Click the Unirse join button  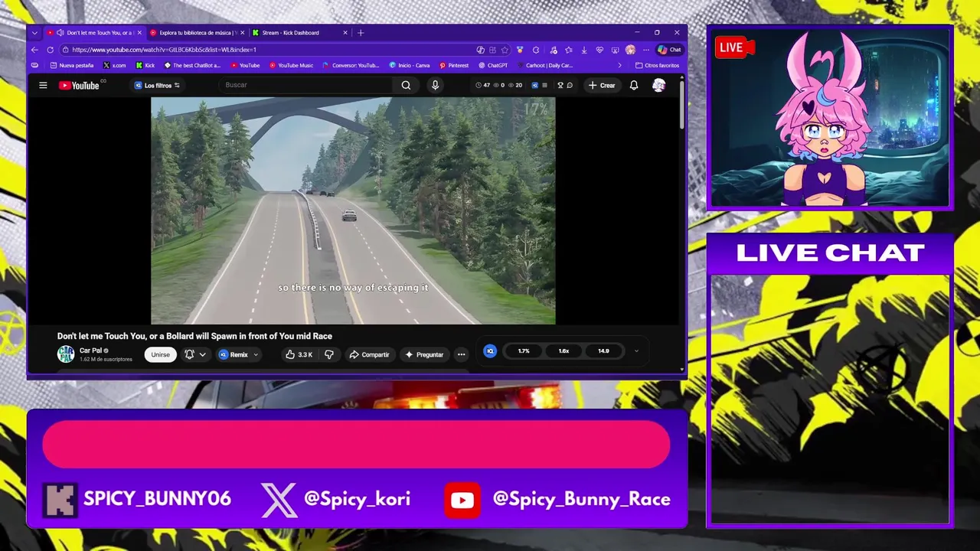click(160, 354)
